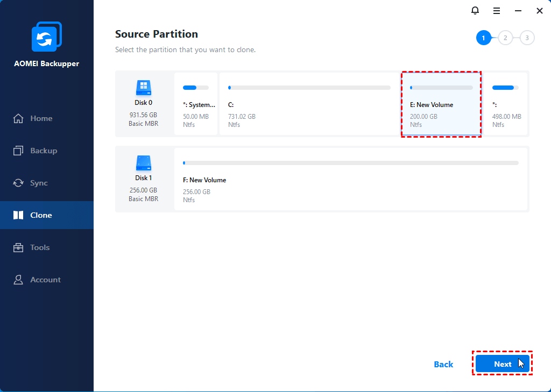The height and width of the screenshot is (392, 551).
Task: Open the Backup menu item
Action: [43, 151]
